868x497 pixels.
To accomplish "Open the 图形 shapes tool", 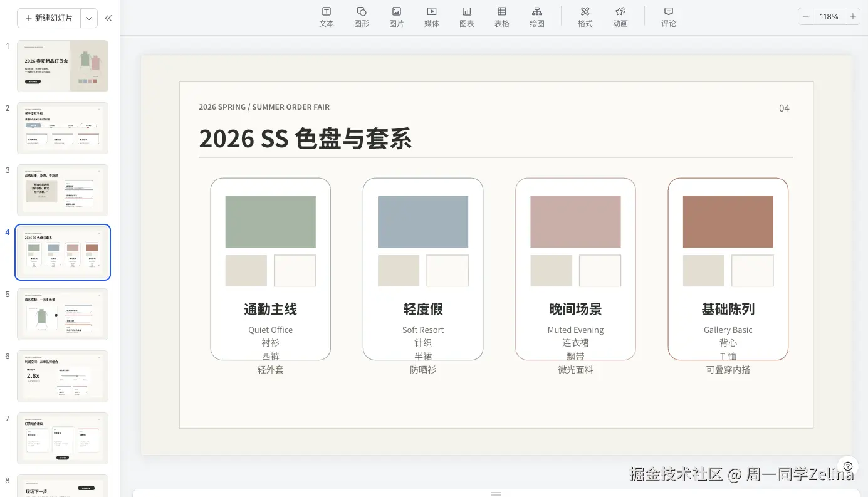I will [362, 17].
